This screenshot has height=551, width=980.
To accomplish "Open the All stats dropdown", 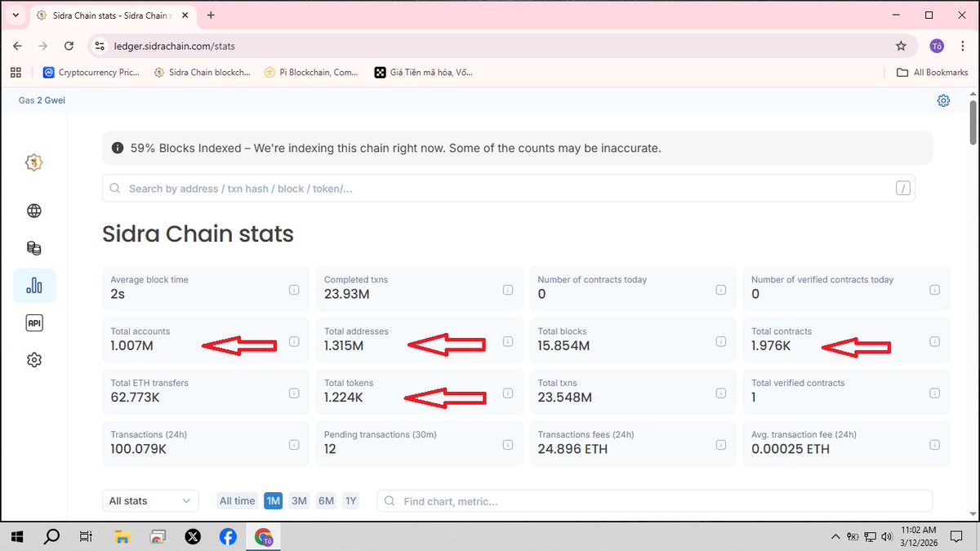I will click(x=150, y=500).
